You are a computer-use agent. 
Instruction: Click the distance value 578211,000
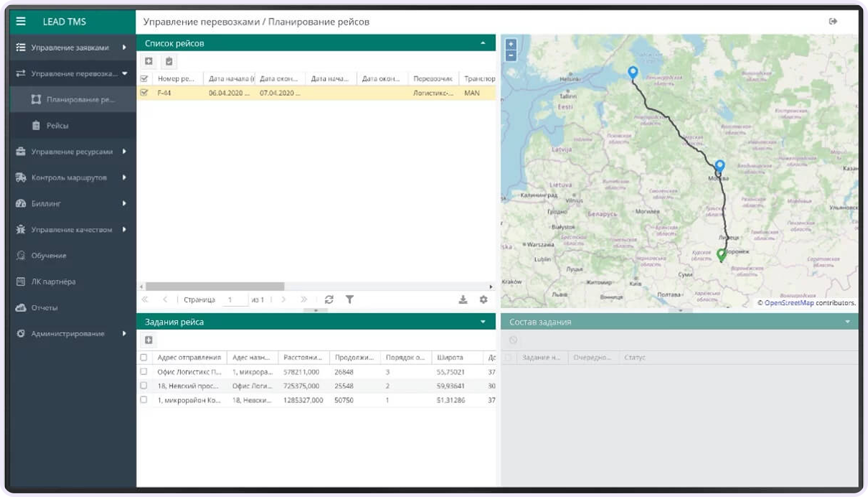coord(301,372)
